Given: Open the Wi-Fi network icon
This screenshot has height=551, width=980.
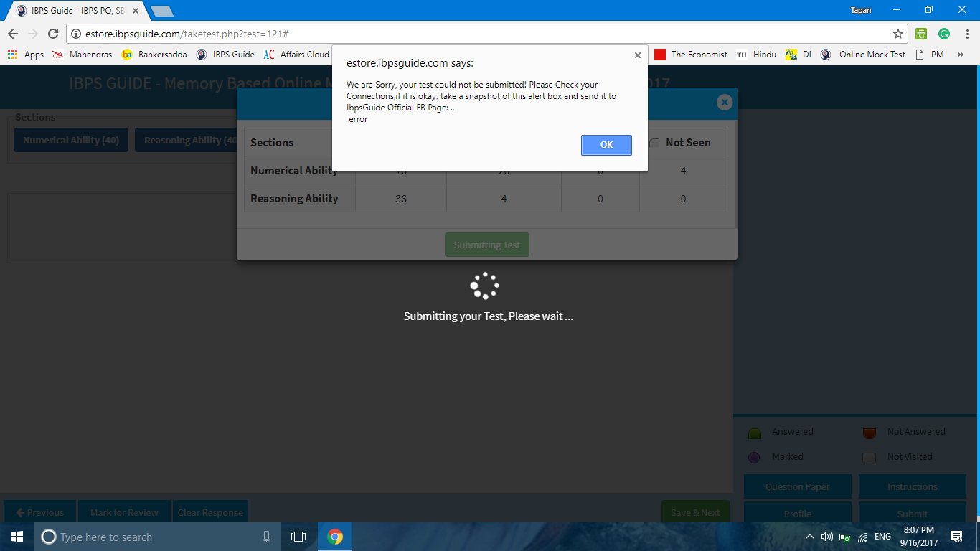Looking at the screenshot, I should pos(862,537).
